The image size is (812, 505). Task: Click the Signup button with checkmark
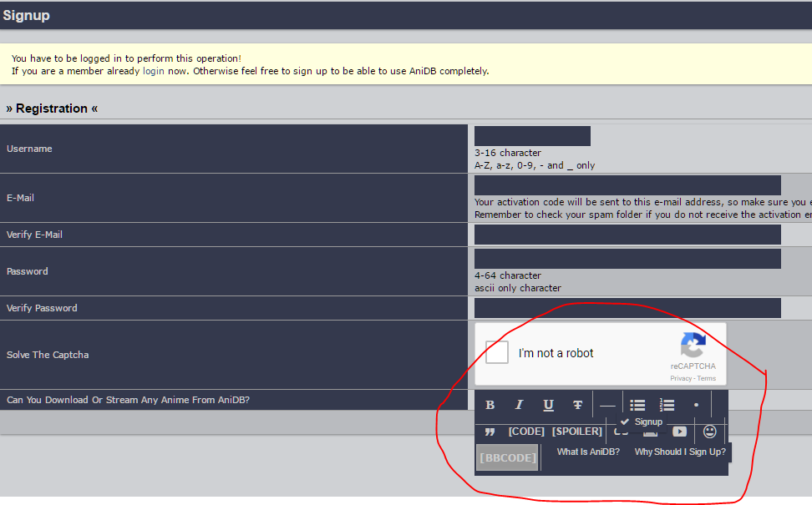coord(642,422)
